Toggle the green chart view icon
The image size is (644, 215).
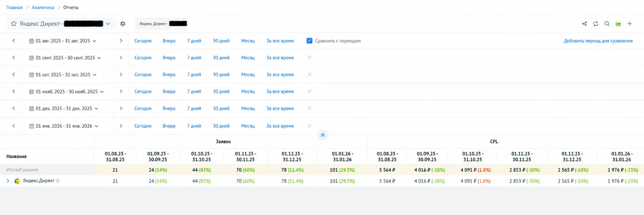618,24
